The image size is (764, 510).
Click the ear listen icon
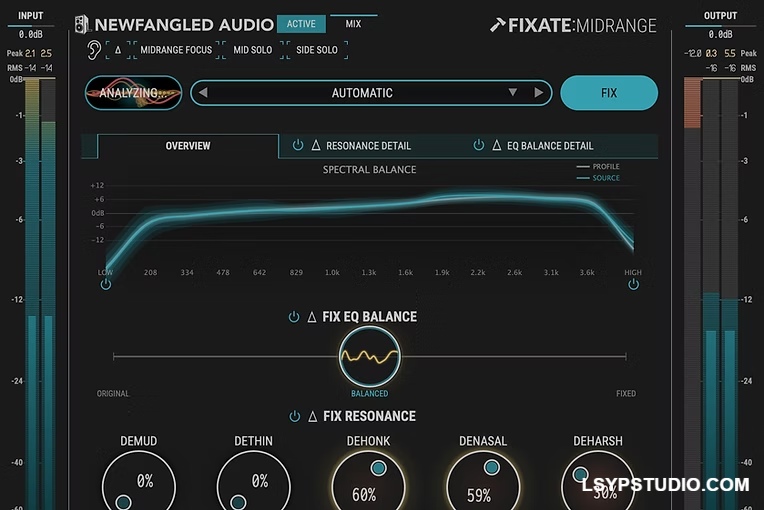click(94, 50)
